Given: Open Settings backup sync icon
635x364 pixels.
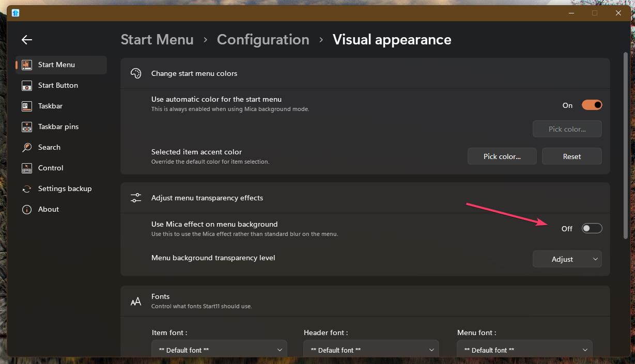Looking at the screenshot, I should click(x=27, y=189).
